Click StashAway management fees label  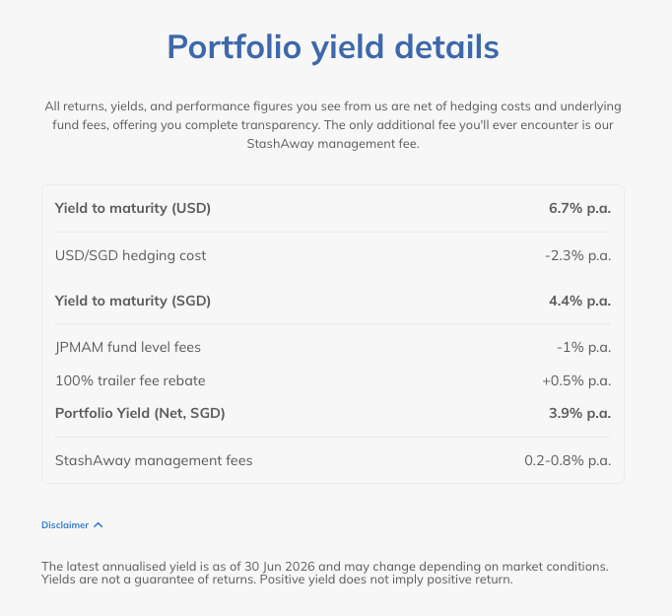tap(154, 460)
